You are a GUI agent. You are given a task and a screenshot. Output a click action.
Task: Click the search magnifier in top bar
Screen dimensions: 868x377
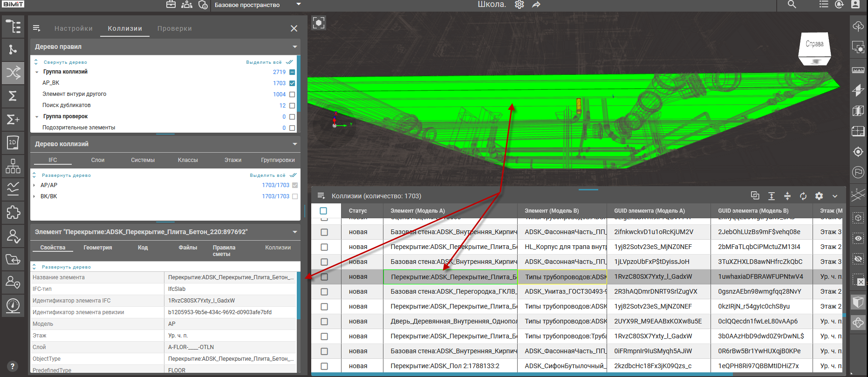792,5
